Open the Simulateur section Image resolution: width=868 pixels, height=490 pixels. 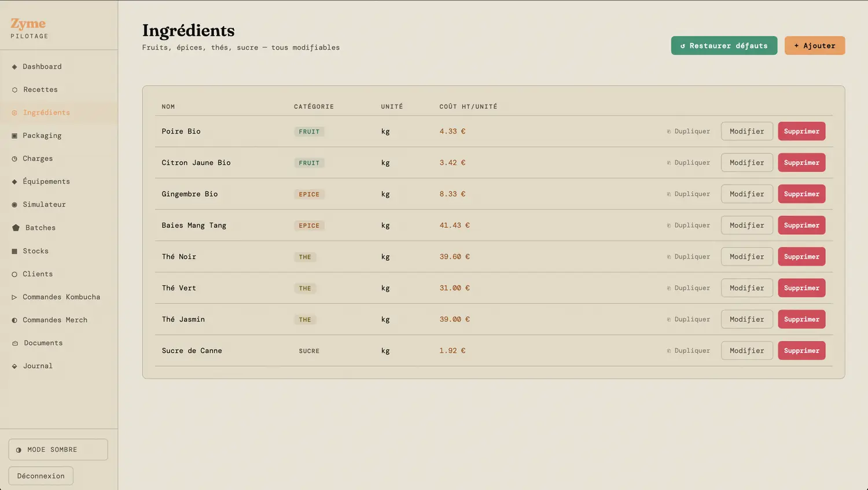58,204
